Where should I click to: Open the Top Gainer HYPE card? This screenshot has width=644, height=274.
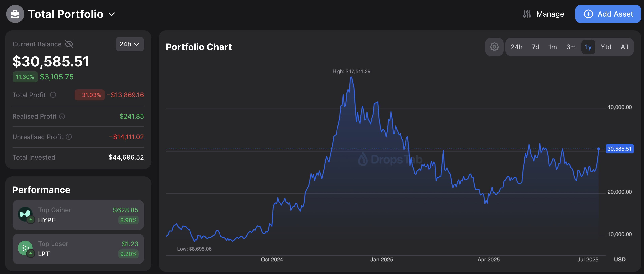click(x=78, y=215)
